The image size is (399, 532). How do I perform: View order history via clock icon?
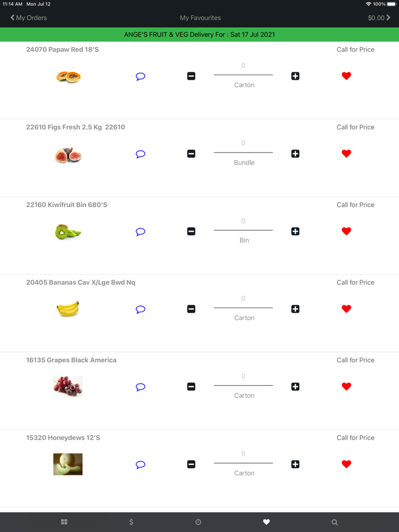point(199,522)
